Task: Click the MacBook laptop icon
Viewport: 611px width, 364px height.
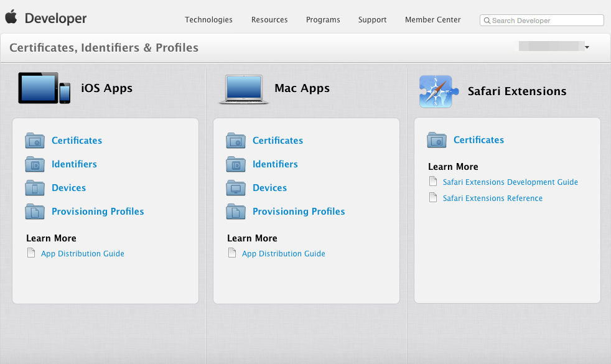Action: (x=243, y=89)
